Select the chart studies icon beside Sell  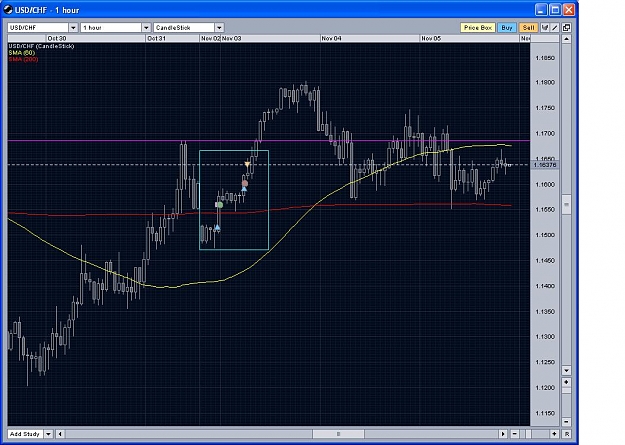[x=545, y=28]
